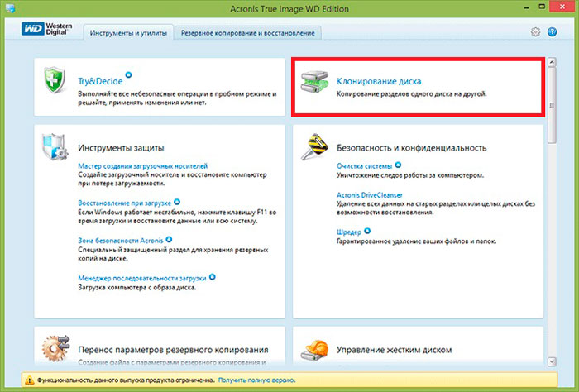Screen dimensions: 579x392
Task: Click text Гарантированное удаление ваших файлов и папок
Action: click(x=416, y=241)
